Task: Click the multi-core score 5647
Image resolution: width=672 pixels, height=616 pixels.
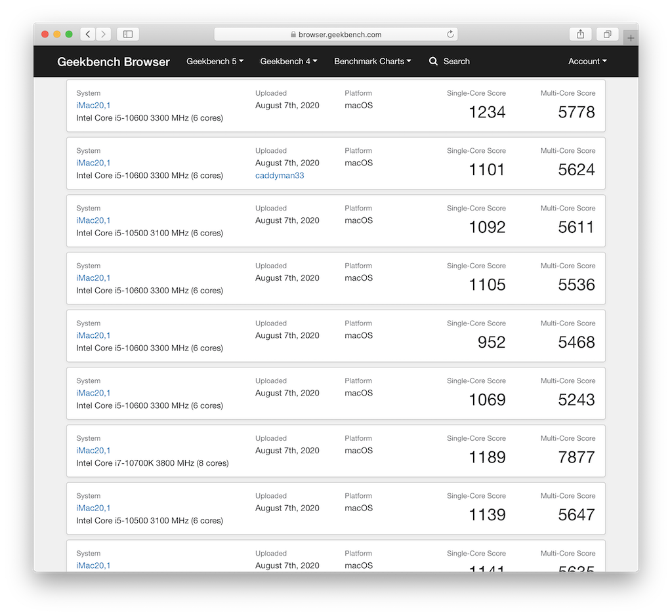Action: (x=576, y=515)
